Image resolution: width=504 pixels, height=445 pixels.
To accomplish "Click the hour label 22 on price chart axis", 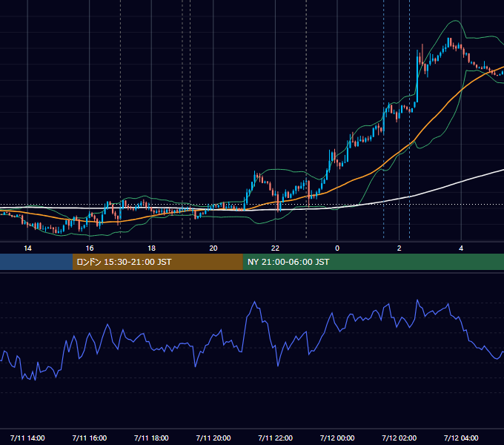I will pos(275,248).
